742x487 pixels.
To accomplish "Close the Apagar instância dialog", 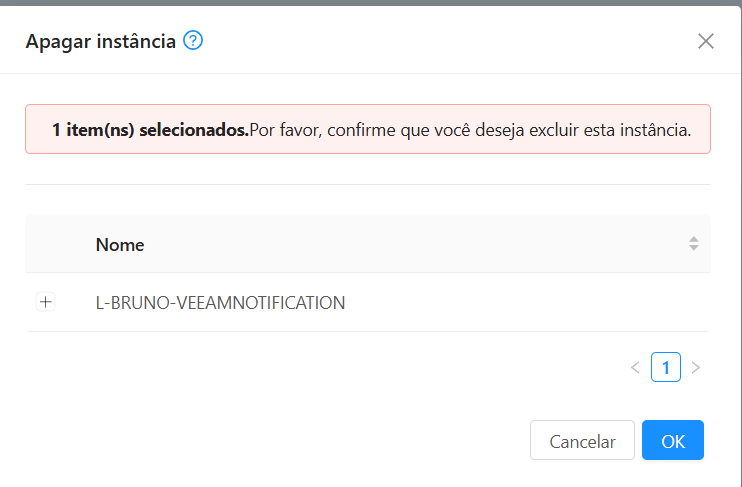I will (706, 41).
